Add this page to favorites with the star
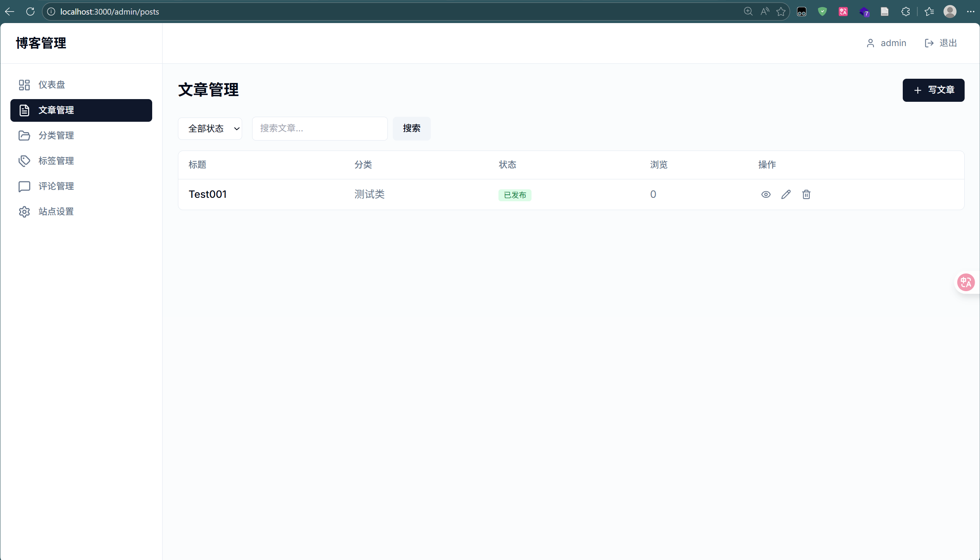Viewport: 980px width, 560px height. coord(781,12)
